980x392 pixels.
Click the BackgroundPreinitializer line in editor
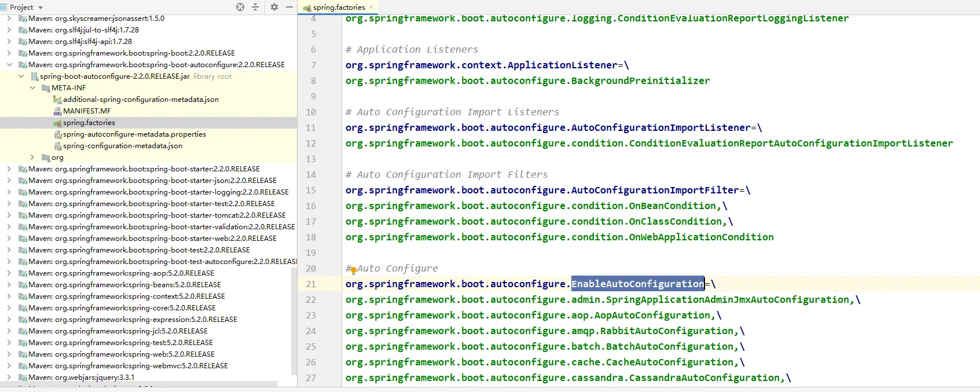527,80
